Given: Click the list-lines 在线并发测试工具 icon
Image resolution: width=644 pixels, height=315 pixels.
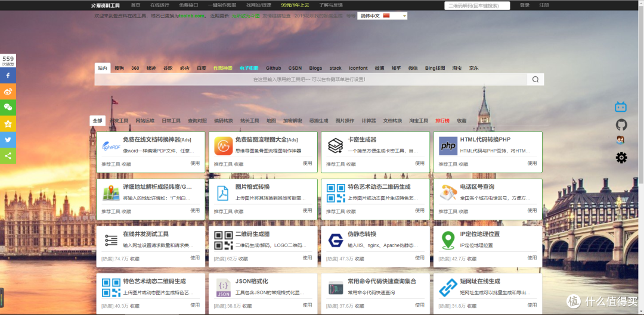Looking at the screenshot, I should pyautogui.click(x=111, y=241).
